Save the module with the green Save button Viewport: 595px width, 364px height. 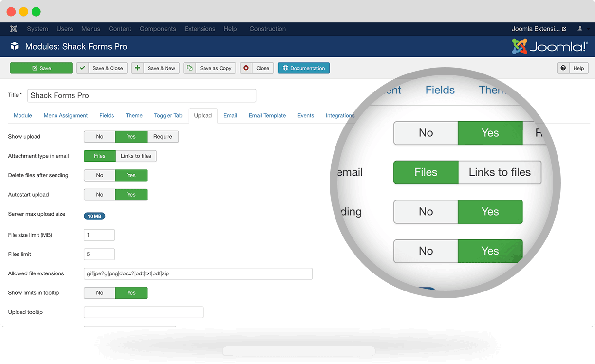coord(41,68)
